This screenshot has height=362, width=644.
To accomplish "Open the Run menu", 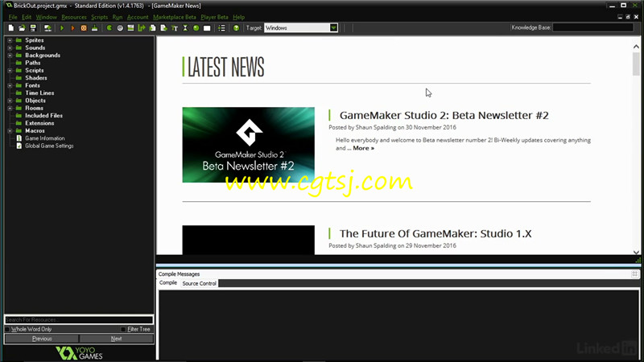I will point(117,17).
